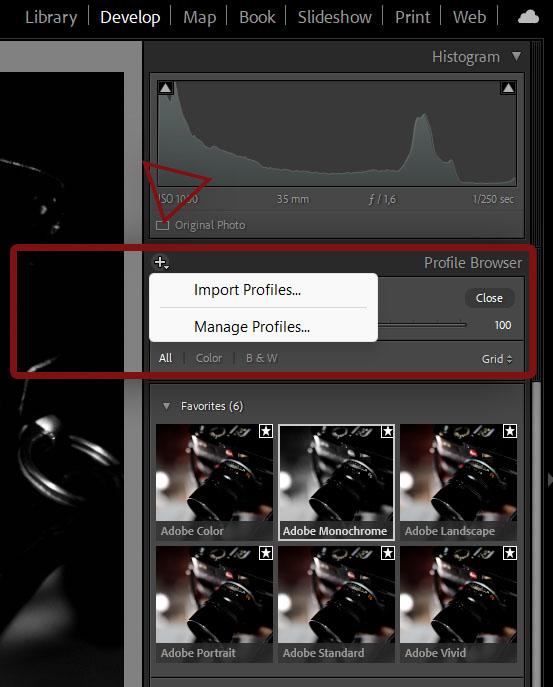
Task: Click the plus icon in Profile Browser
Action: pos(160,262)
